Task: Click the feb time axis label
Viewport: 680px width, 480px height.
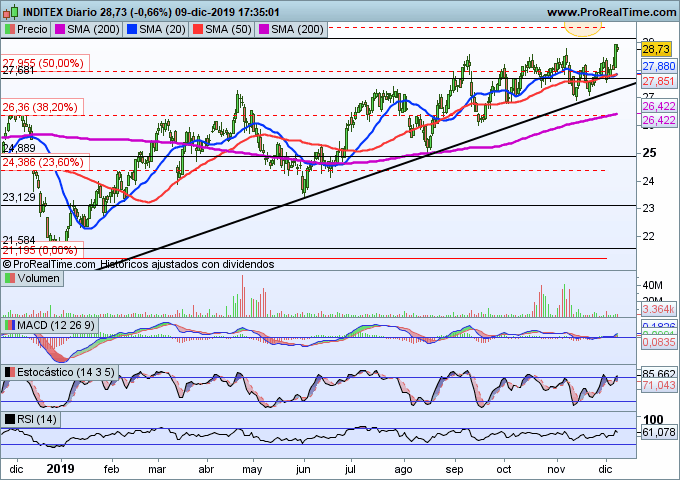Action: click(111, 469)
